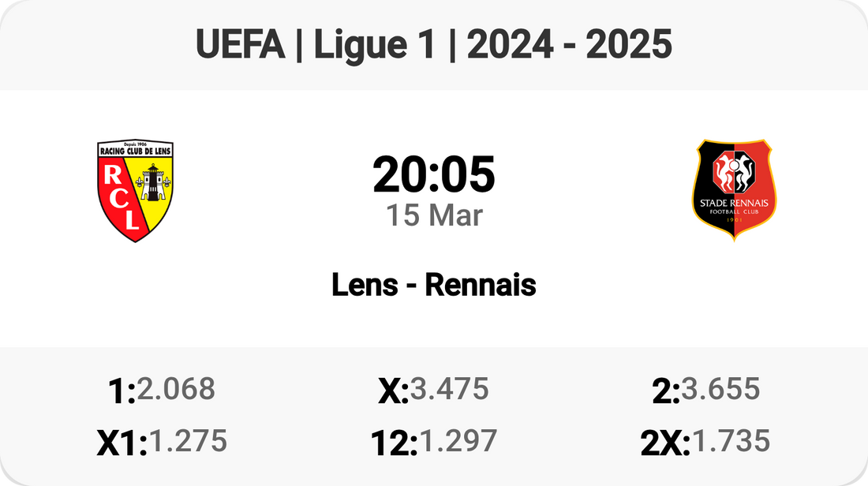Choose the 1.297 odds value

[x=458, y=441]
